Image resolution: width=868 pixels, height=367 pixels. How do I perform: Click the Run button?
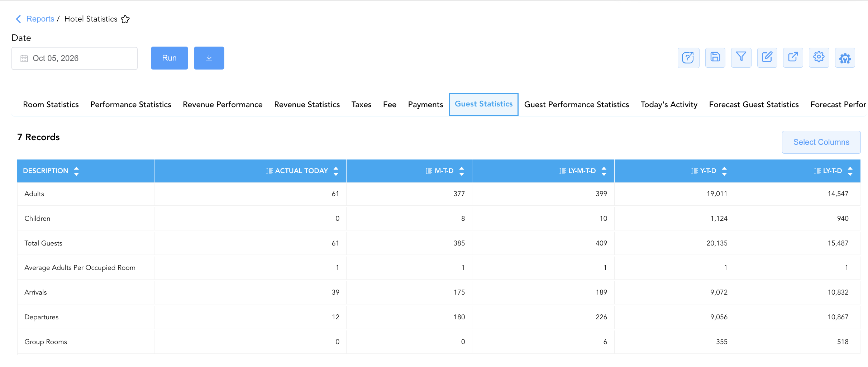170,58
